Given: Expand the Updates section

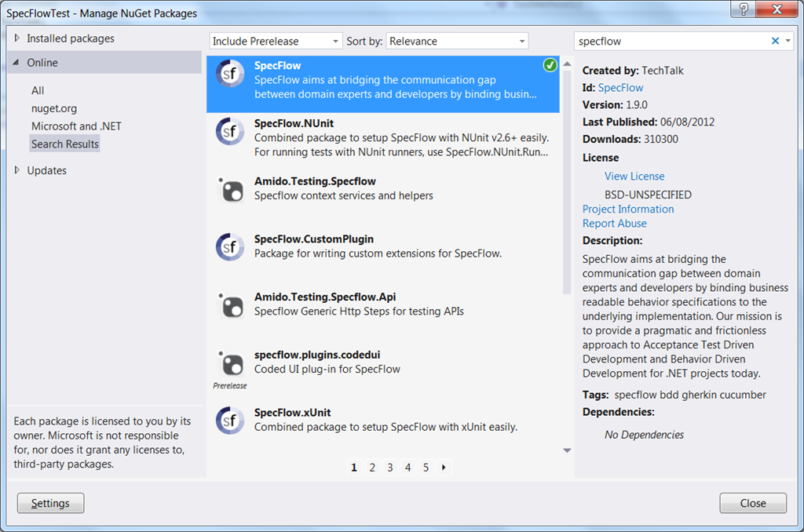Looking at the screenshot, I should pos(16,169).
